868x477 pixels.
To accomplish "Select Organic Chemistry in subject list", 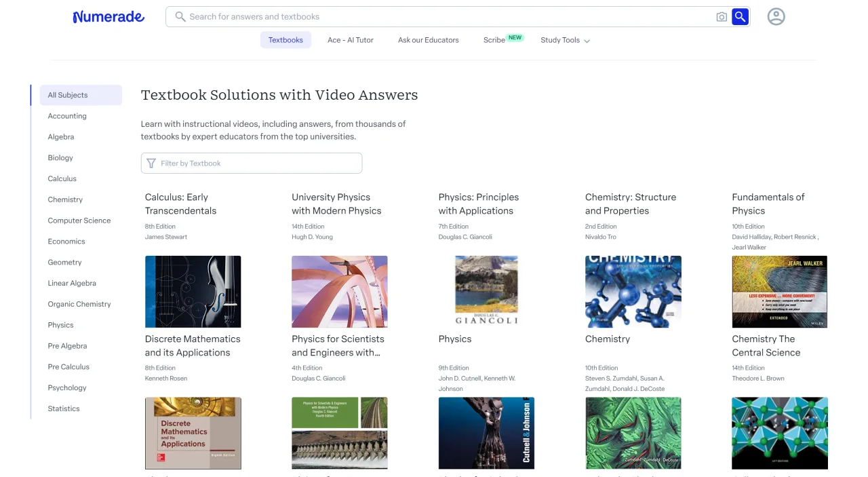I will (x=79, y=304).
